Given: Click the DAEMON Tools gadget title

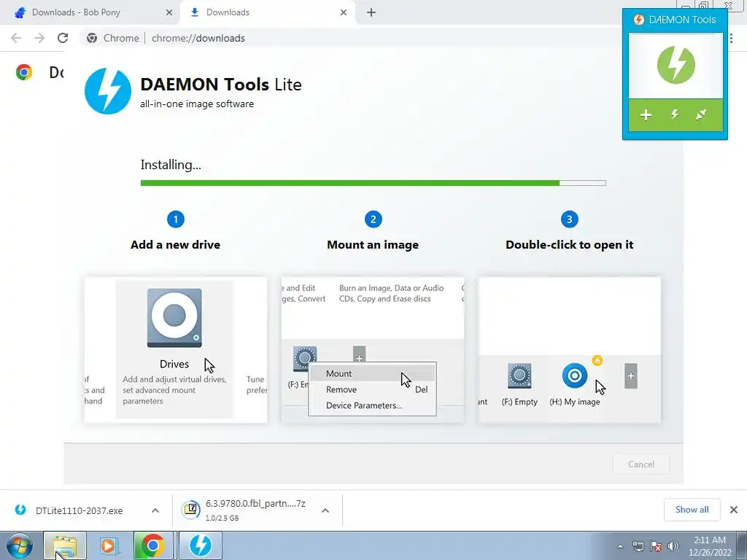Looking at the screenshot, I should point(682,20).
